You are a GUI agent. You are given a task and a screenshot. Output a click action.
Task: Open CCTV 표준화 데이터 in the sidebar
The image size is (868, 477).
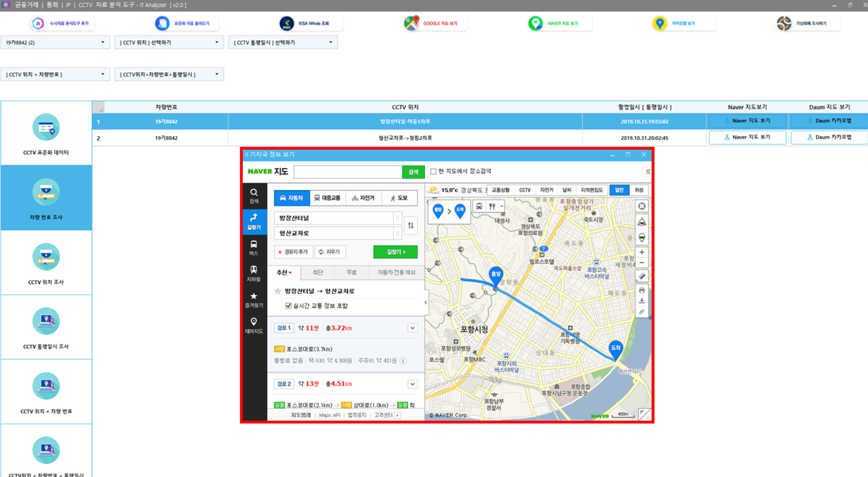pos(46,133)
